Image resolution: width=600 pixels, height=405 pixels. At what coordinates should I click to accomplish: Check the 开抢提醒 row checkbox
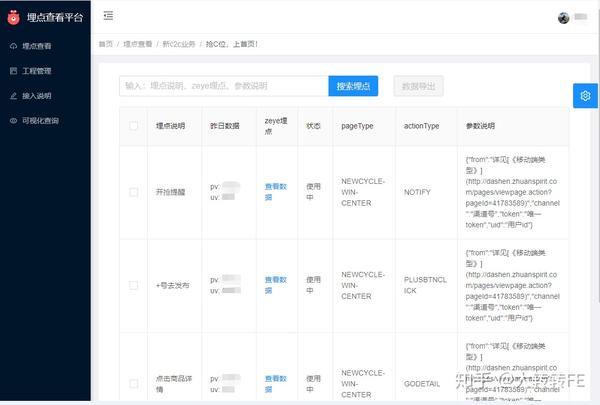pyautogui.click(x=134, y=192)
